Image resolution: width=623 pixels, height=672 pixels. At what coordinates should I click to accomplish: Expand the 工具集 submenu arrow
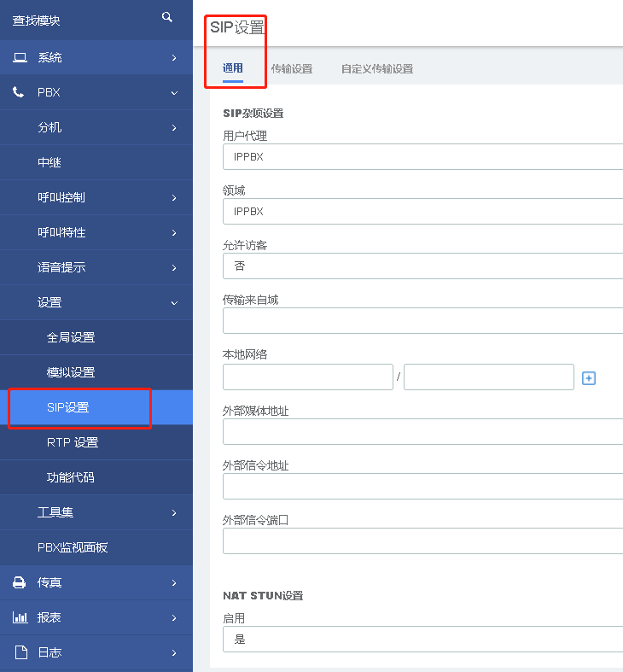pos(174,512)
